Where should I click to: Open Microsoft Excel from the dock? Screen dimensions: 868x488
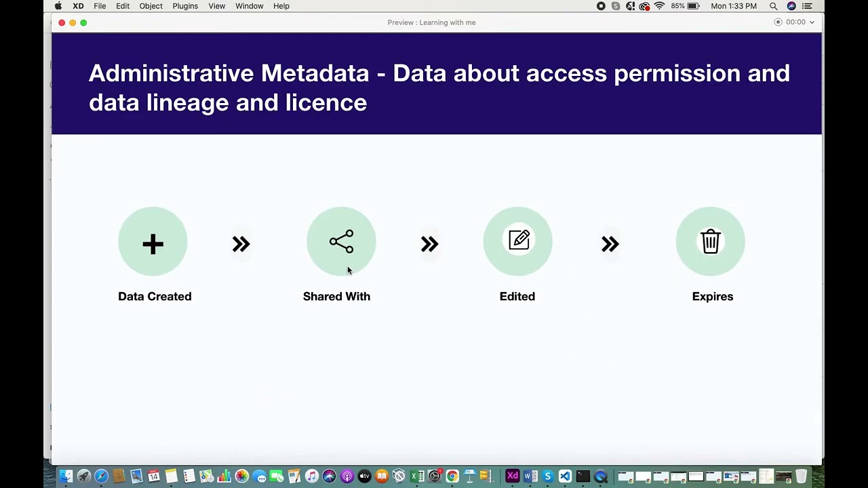pyautogui.click(x=416, y=476)
